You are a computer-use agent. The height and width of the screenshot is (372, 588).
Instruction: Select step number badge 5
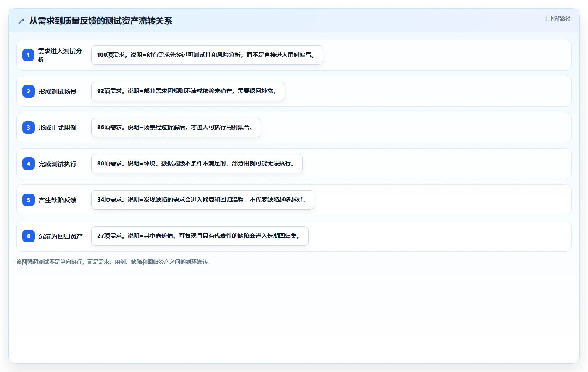tap(28, 200)
